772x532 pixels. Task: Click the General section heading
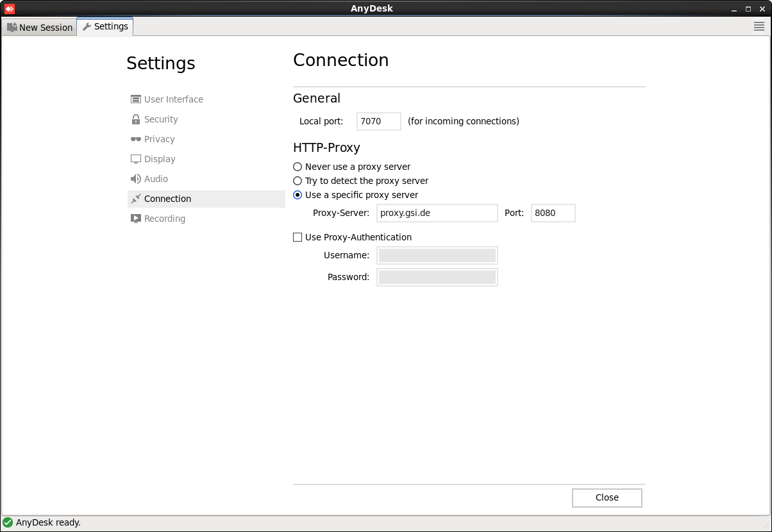(x=317, y=98)
